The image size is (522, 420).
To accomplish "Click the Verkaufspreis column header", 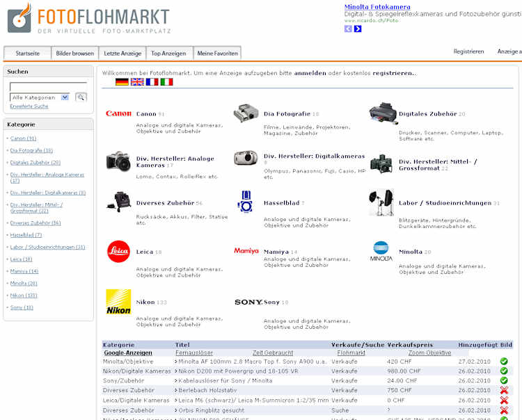I will pyautogui.click(x=410, y=345).
